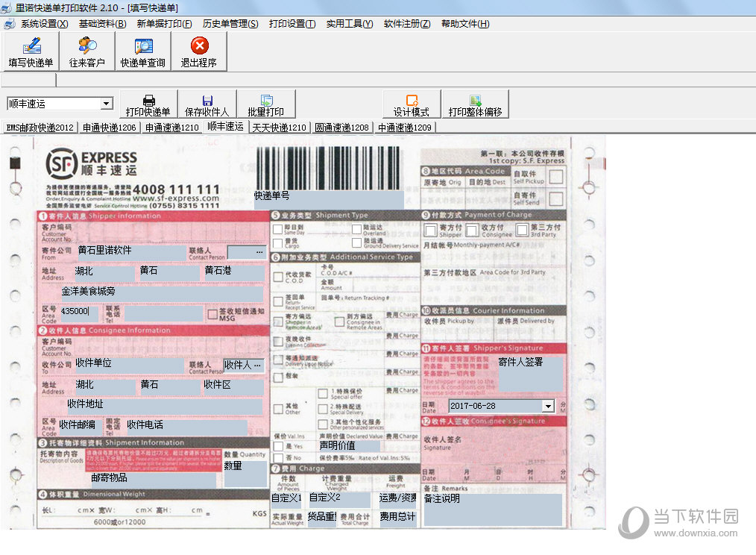This screenshot has height=555, width=756.
Task: Tick the 自寄件 Self Send checkbox
Action: [x=556, y=198]
